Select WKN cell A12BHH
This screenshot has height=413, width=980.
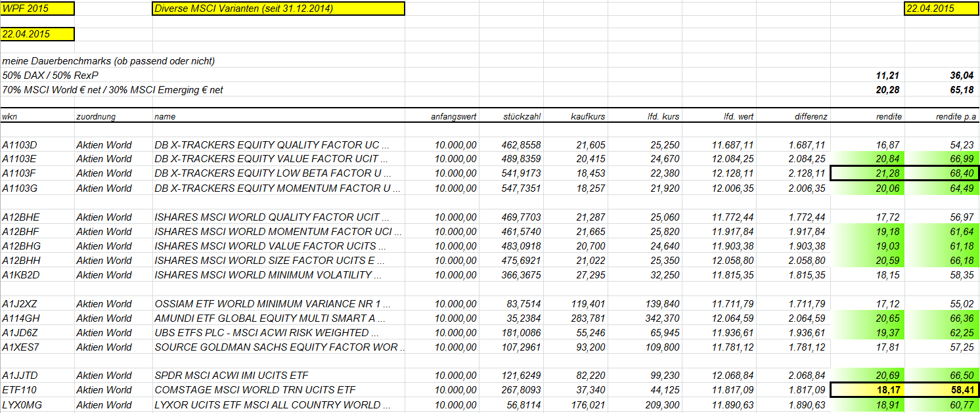point(21,260)
